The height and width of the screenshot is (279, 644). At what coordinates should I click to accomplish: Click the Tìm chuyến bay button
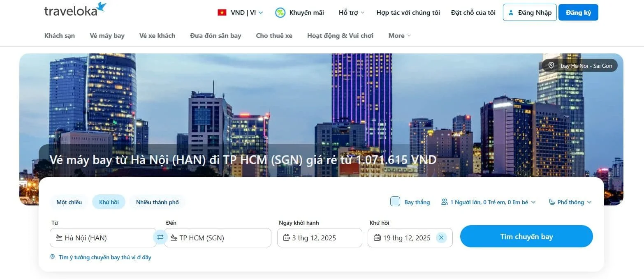pos(526,236)
